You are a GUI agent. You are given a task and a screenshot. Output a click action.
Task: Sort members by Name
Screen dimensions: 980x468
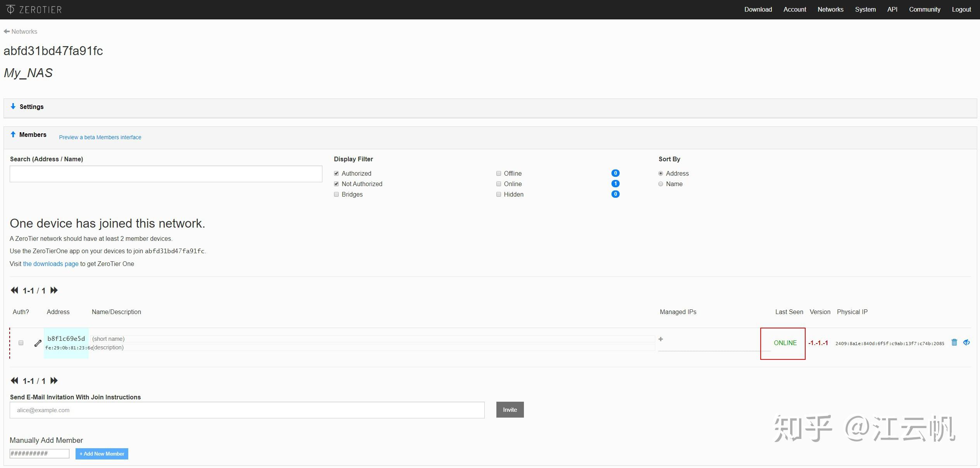point(661,184)
